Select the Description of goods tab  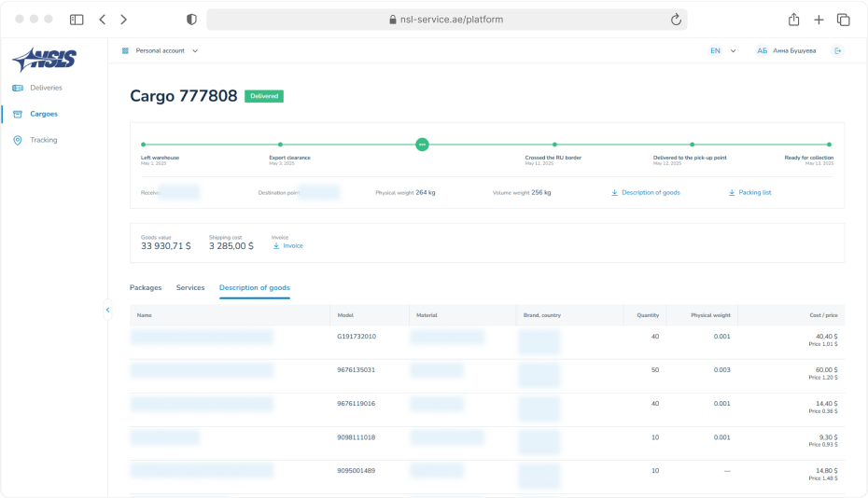coord(255,288)
